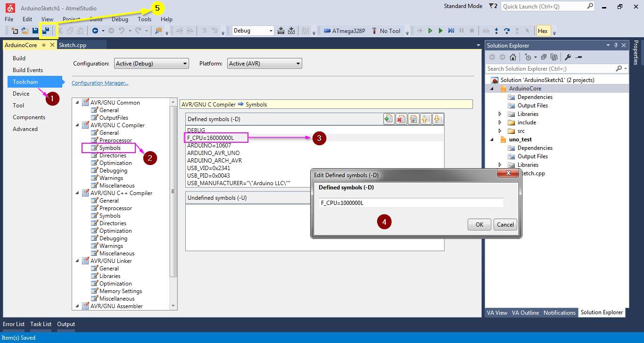This screenshot has height=343, width=644.
Task: Expand the include folder node
Action: pos(500,122)
